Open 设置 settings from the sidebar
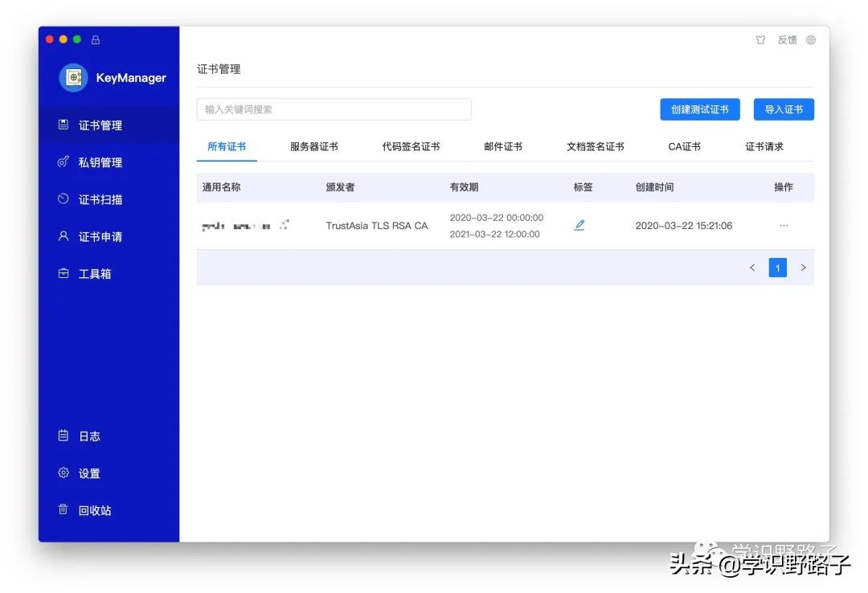The image size is (868, 593). tap(88, 473)
